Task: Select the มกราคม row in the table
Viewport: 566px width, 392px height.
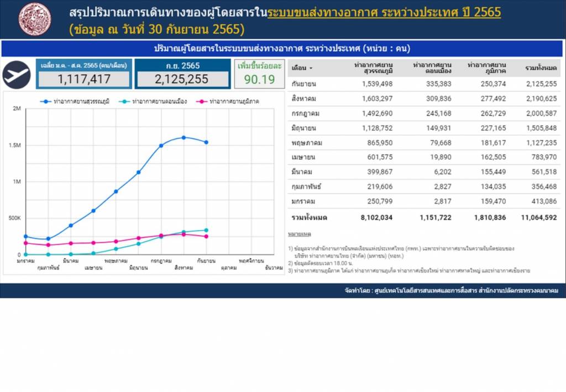Action: click(x=423, y=201)
